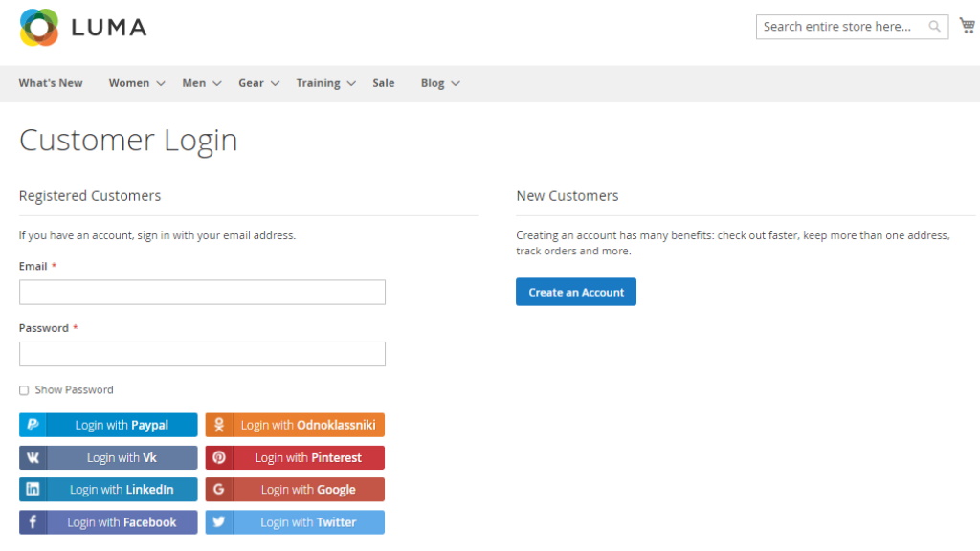
Task: Choose Login with Twitter
Action: click(295, 522)
